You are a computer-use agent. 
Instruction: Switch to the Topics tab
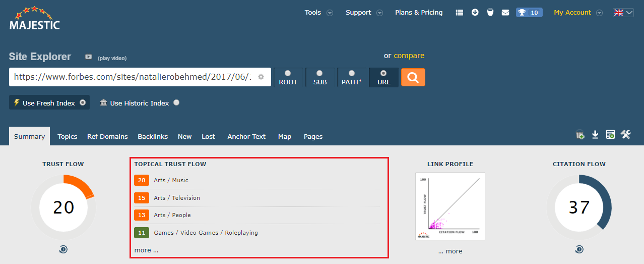click(x=68, y=136)
